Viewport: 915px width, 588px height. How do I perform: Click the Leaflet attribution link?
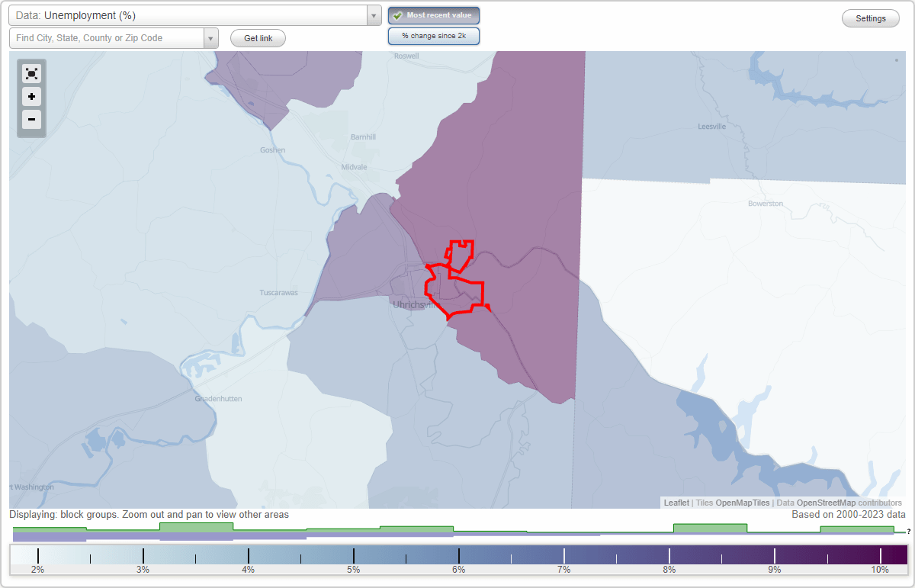coord(676,503)
